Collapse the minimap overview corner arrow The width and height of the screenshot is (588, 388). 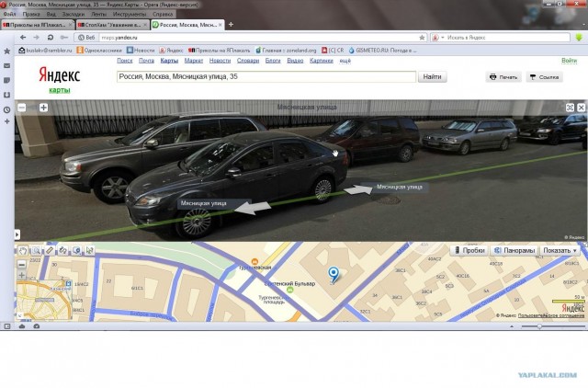pos(20,316)
